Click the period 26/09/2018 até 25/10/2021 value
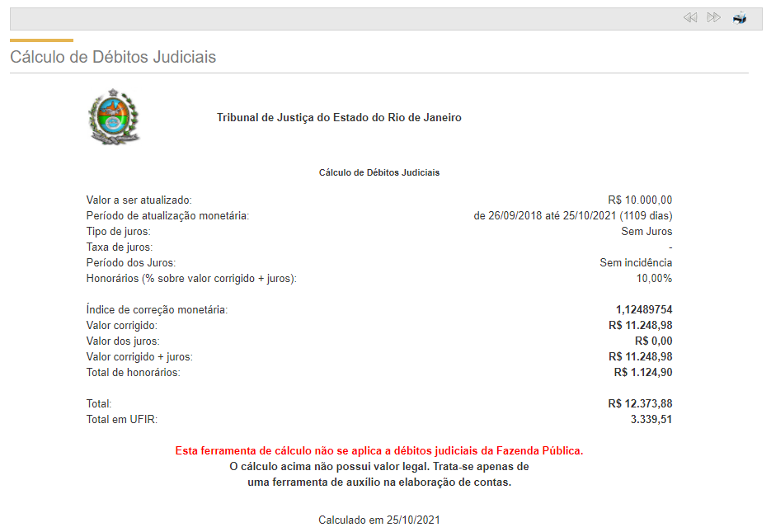Viewport: 771px width, 532px height. (573, 216)
